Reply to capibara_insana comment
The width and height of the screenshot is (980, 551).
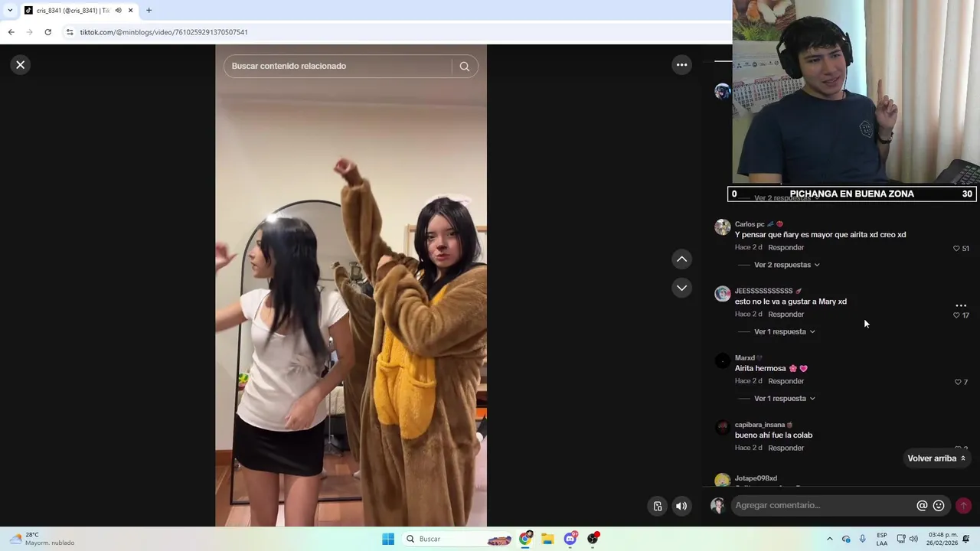pos(786,448)
